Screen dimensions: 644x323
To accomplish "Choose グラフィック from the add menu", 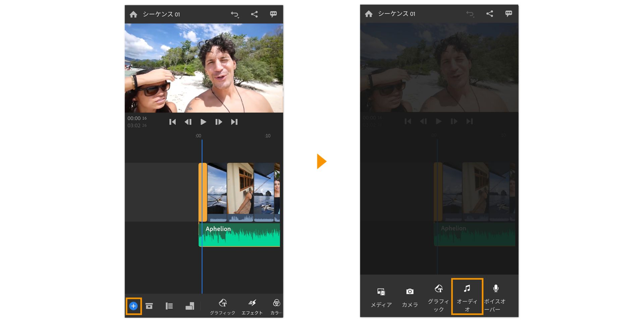I will tap(438, 298).
